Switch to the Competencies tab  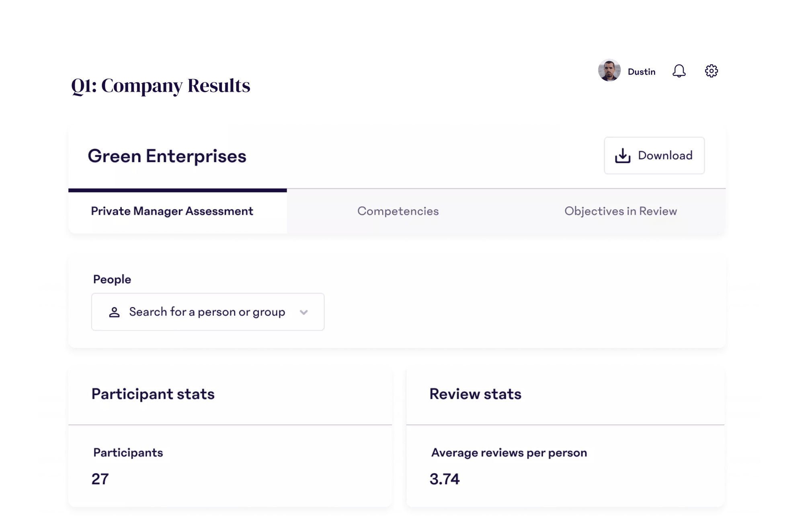tap(398, 211)
